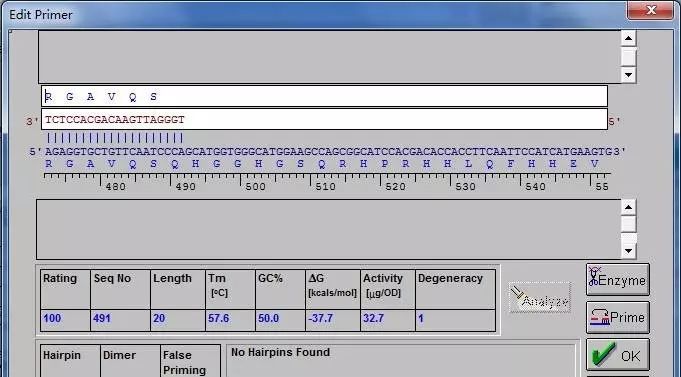The height and width of the screenshot is (377, 681).
Task: Click up arrow of top pane scrollbar
Action: [628, 38]
